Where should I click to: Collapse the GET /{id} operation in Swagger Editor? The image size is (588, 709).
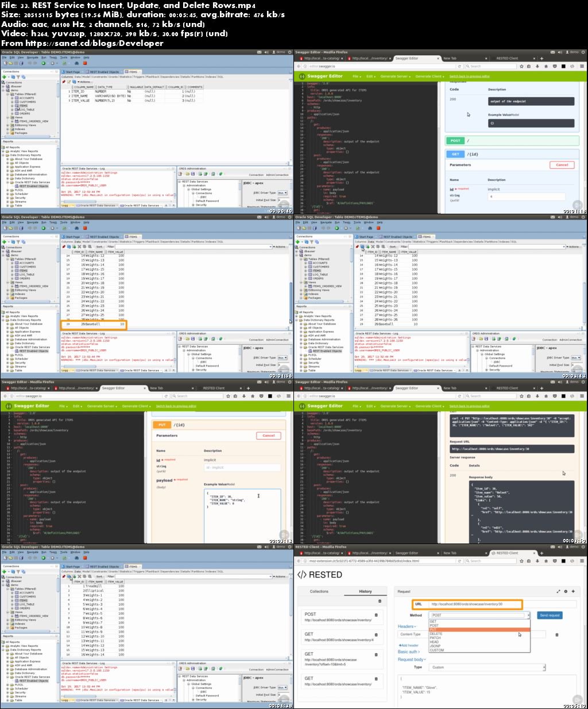511,154
